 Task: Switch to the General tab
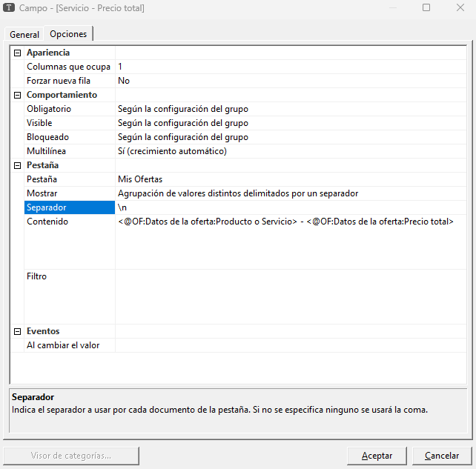(24, 35)
